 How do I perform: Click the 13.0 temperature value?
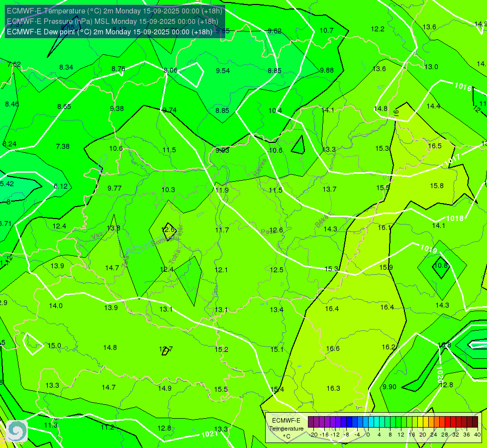[431, 67]
